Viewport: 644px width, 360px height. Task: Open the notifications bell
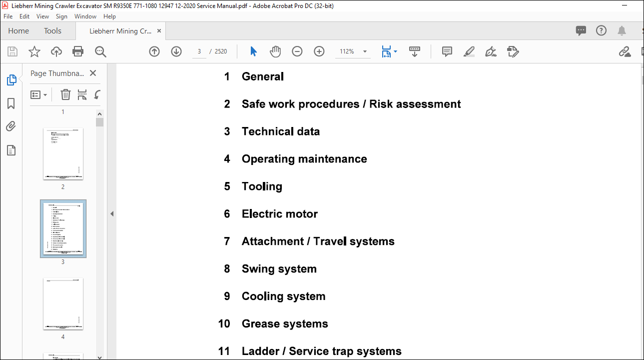tap(622, 30)
